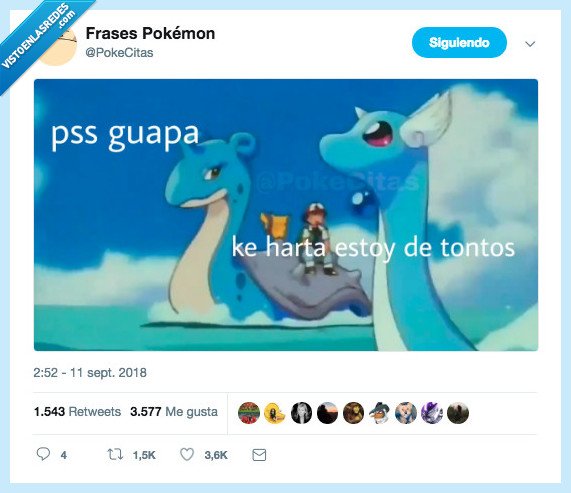Open first liker avatar in row
This screenshot has height=493, width=571.
(249, 413)
